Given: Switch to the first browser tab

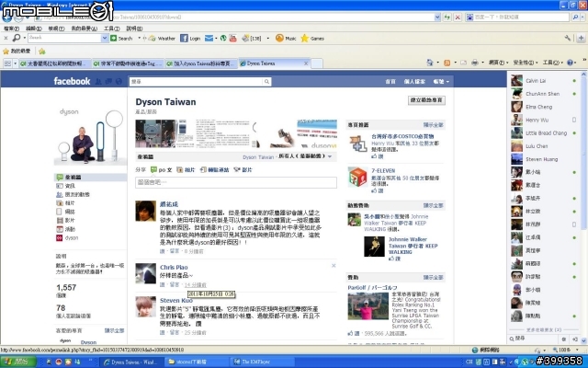Looking at the screenshot, I should pos(55,63).
